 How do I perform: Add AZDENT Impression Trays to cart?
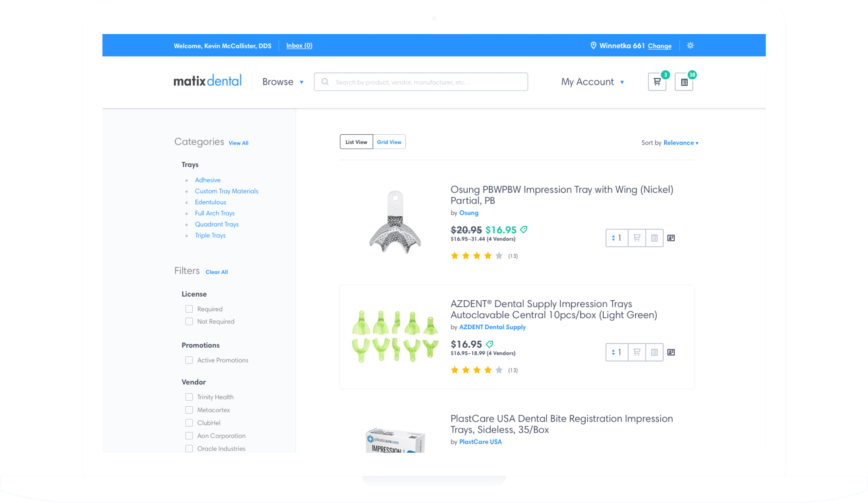tap(637, 352)
